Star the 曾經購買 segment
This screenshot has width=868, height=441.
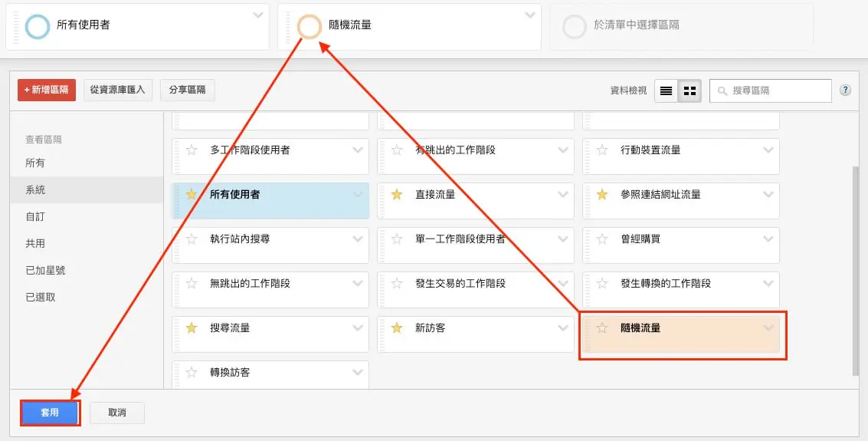602,239
